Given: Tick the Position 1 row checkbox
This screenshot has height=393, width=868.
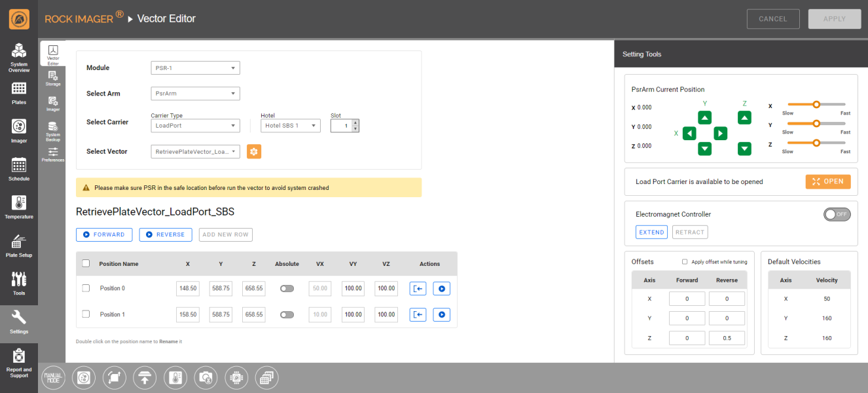Looking at the screenshot, I should 86,314.
